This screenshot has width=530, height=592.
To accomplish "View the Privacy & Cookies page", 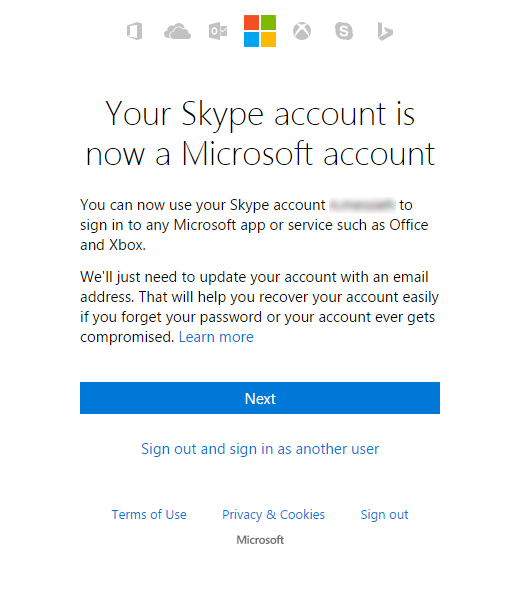I will pyautogui.click(x=273, y=515).
